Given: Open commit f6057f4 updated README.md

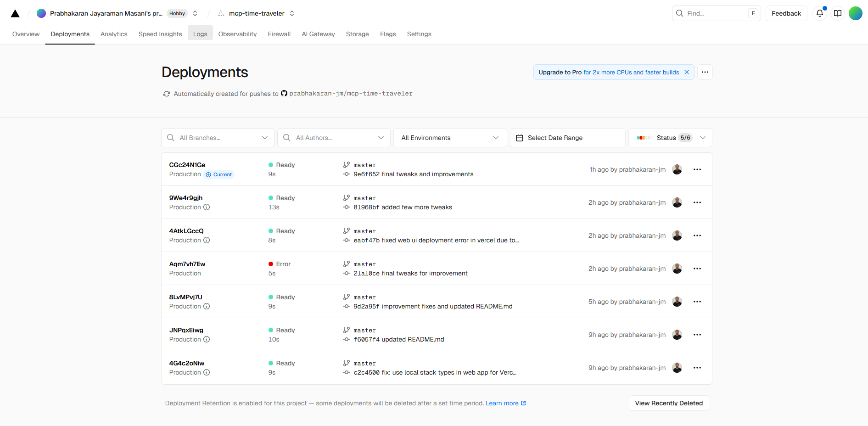Looking at the screenshot, I should coord(399,339).
